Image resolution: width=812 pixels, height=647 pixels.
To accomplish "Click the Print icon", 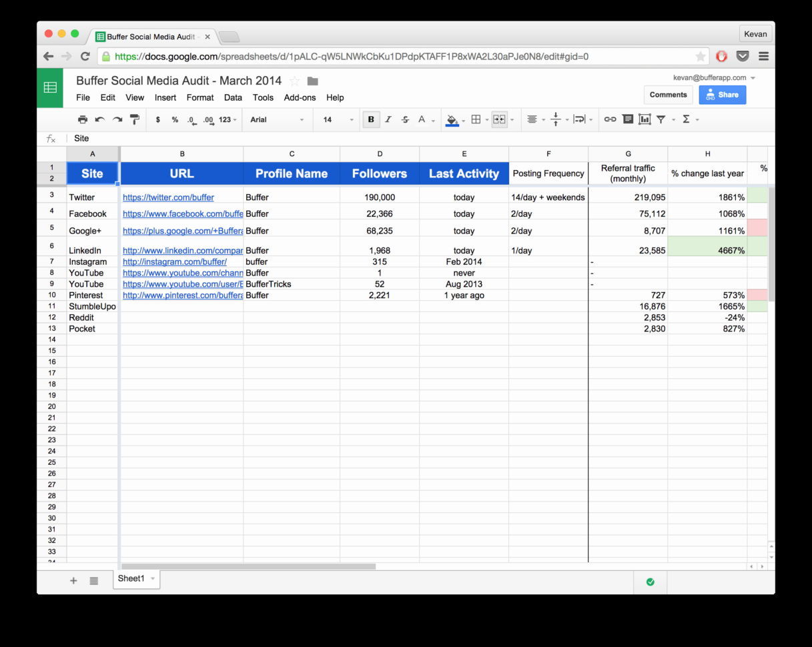I will point(83,119).
